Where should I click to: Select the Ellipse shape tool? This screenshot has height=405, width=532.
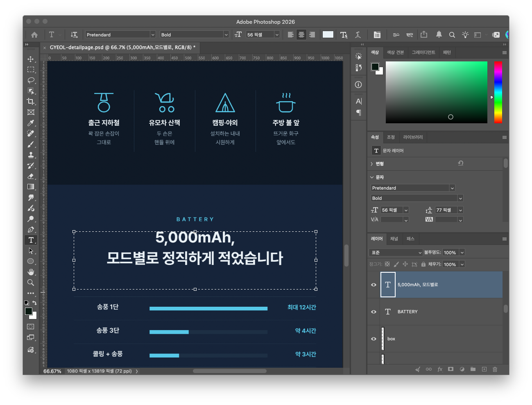pos(31,261)
